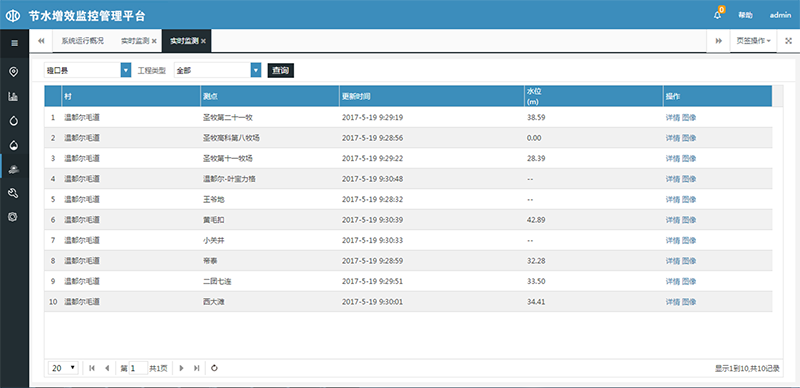Image resolution: width=800 pixels, height=388 pixels.
Task: Open the last sidebar settings icon
Action: point(14,216)
